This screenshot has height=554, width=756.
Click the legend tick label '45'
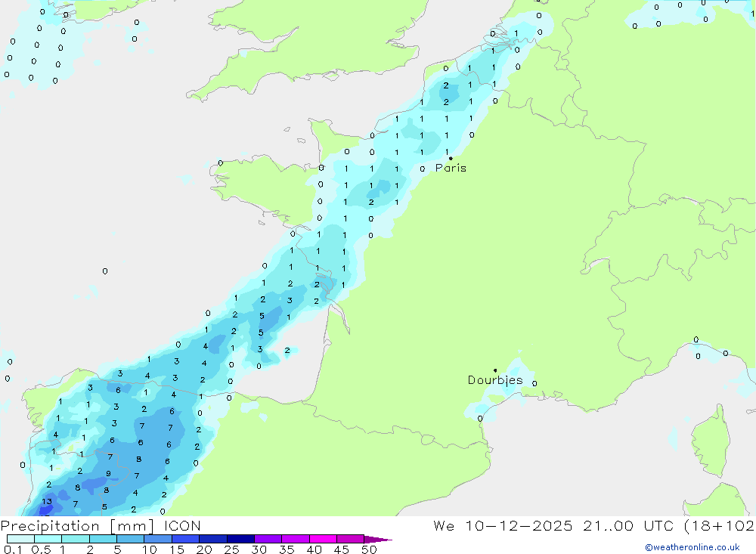[342, 549]
